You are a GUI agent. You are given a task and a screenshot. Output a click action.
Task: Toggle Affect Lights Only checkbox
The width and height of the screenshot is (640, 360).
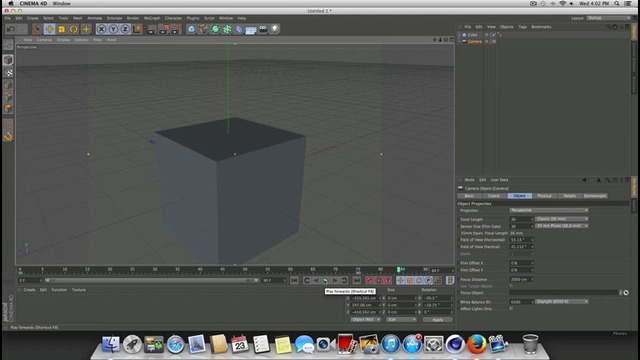click(x=511, y=309)
